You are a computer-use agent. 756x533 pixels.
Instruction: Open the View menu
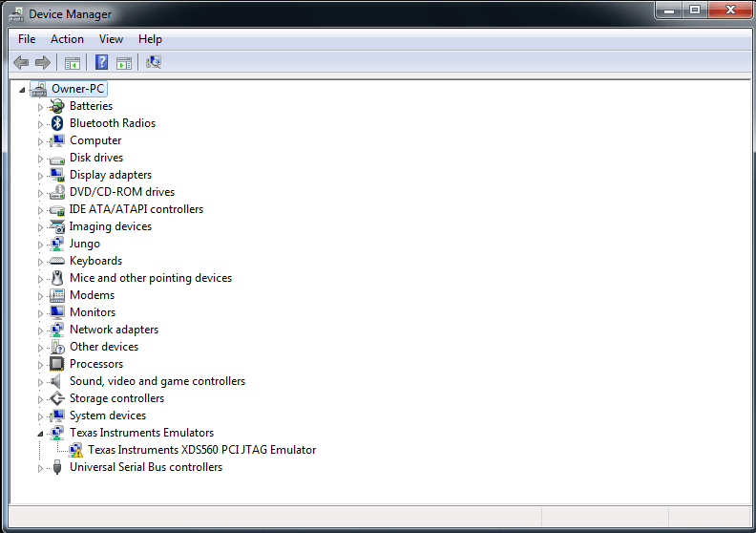111,39
